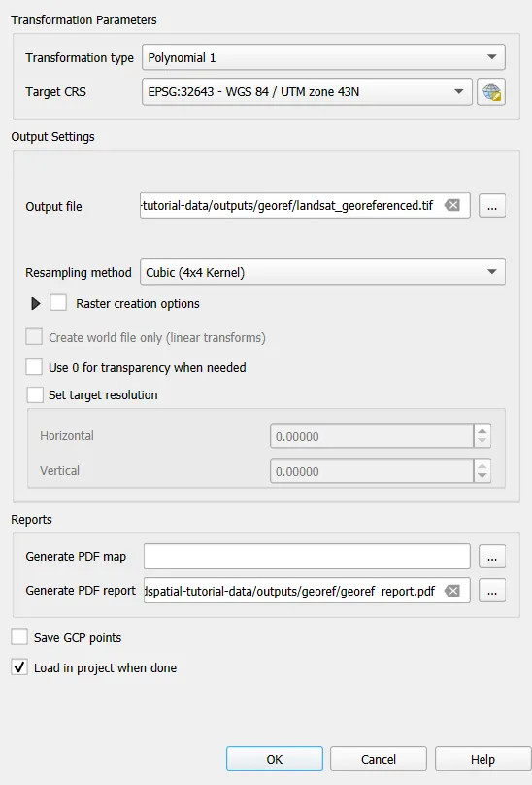
Task: Expand Raster creation options triangle
Action: [x=36, y=303]
